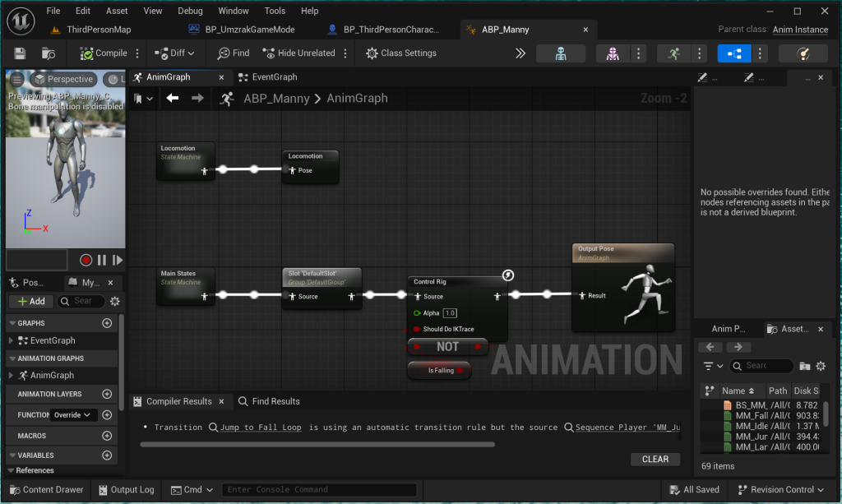Open the Debug menu

pos(190,11)
